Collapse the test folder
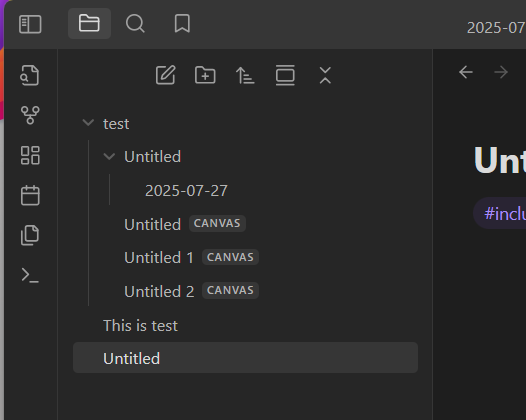The height and width of the screenshot is (420, 526). coord(88,123)
